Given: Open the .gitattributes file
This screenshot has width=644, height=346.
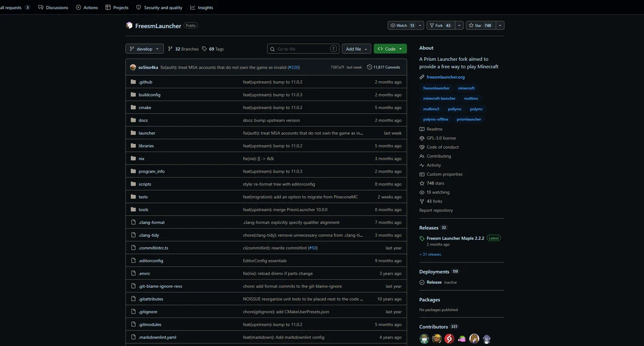Looking at the screenshot, I should pyautogui.click(x=151, y=299).
